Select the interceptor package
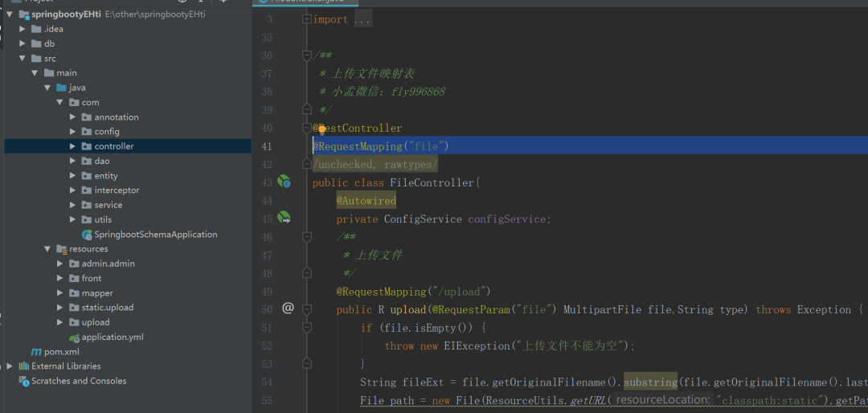Screen dimensions: 868x413 click(x=117, y=190)
